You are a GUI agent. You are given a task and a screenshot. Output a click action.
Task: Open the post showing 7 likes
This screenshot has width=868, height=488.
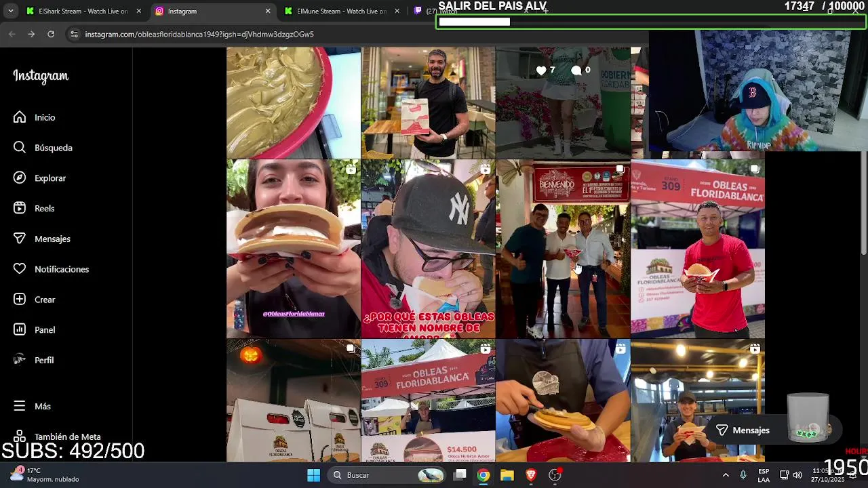click(562, 102)
